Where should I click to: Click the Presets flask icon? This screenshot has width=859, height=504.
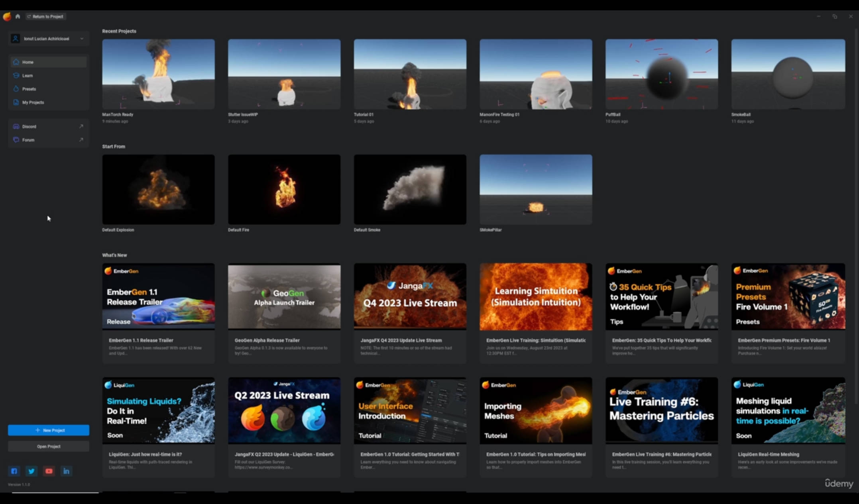[16, 89]
